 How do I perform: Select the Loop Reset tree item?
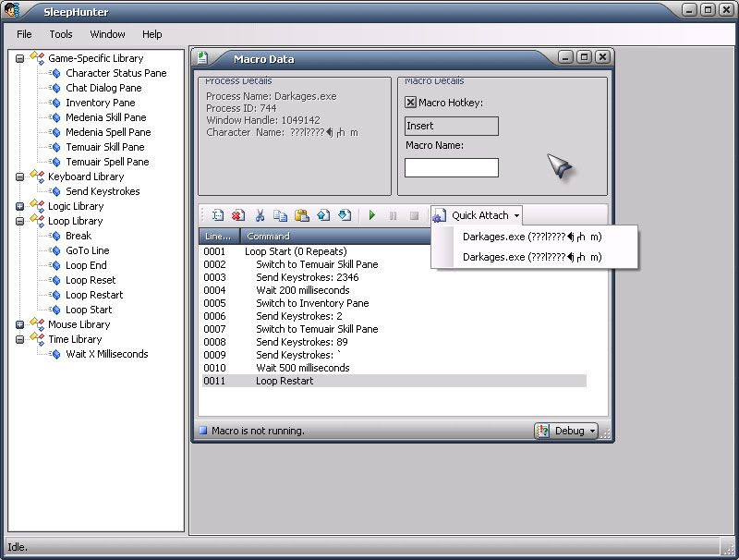click(91, 281)
